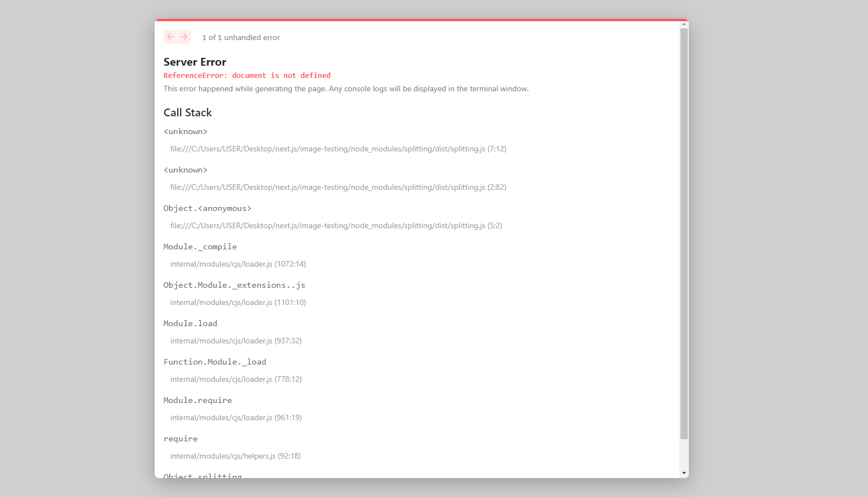The image size is (868, 497).
Task: Click the error description about generating the page
Action: tap(346, 88)
